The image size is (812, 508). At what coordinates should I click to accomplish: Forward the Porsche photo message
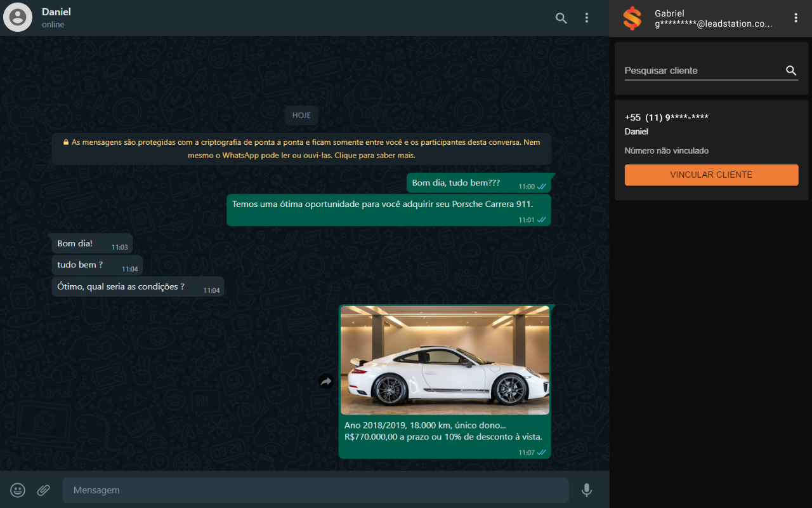326,382
